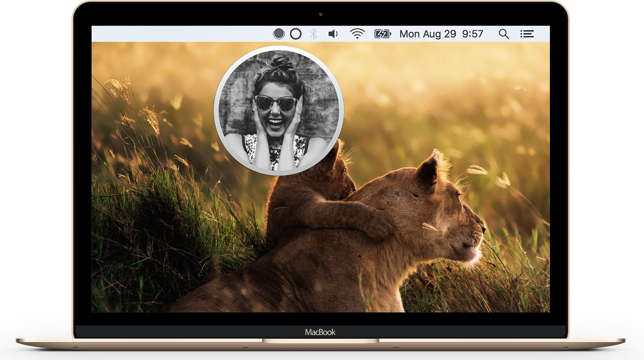The width and height of the screenshot is (644, 360).
Task: Open the Wi-Fi status menu
Action: [357, 34]
